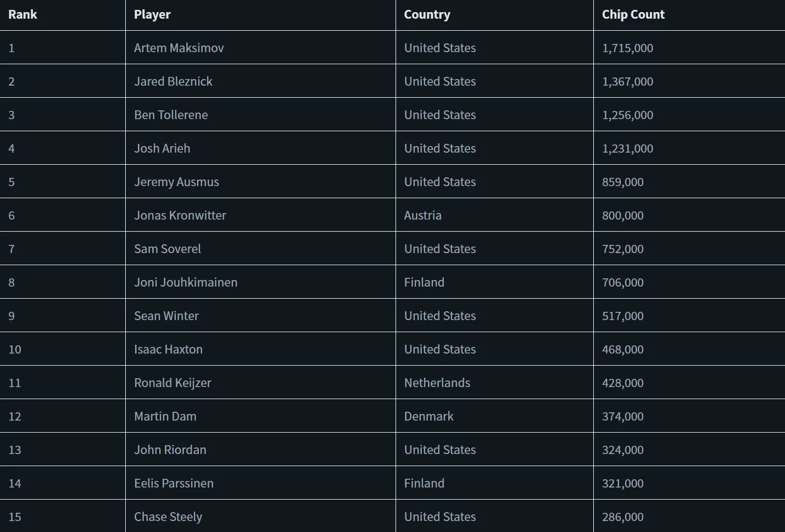
Task: Click the Player column header
Action: (152, 15)
